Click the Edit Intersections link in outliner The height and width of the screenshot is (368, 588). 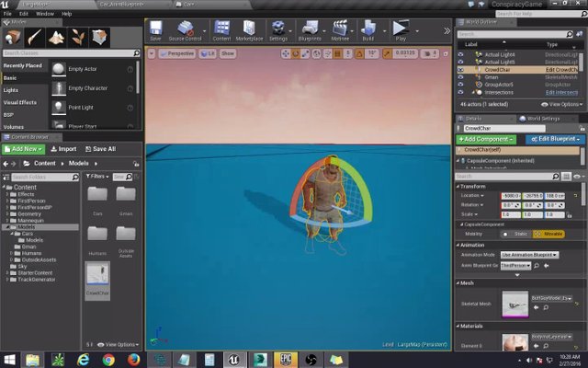[561, 92]
